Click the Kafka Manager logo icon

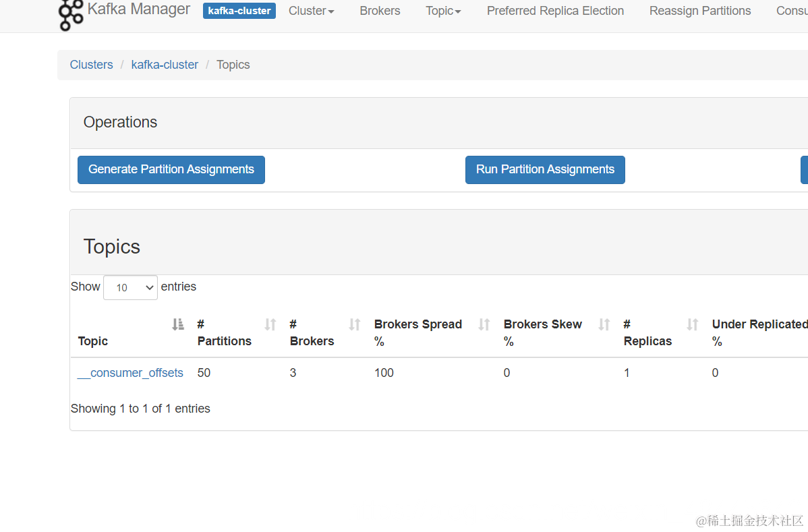point(71,15)
